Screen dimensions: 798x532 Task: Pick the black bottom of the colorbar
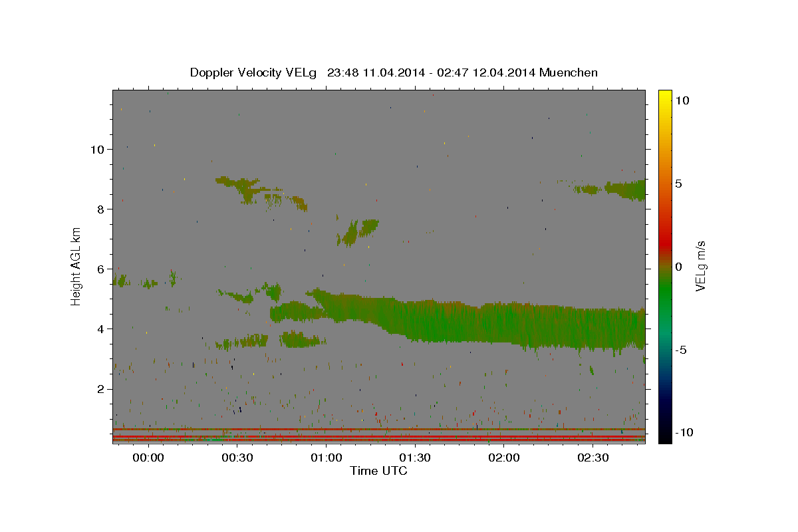tap(665, 436)
